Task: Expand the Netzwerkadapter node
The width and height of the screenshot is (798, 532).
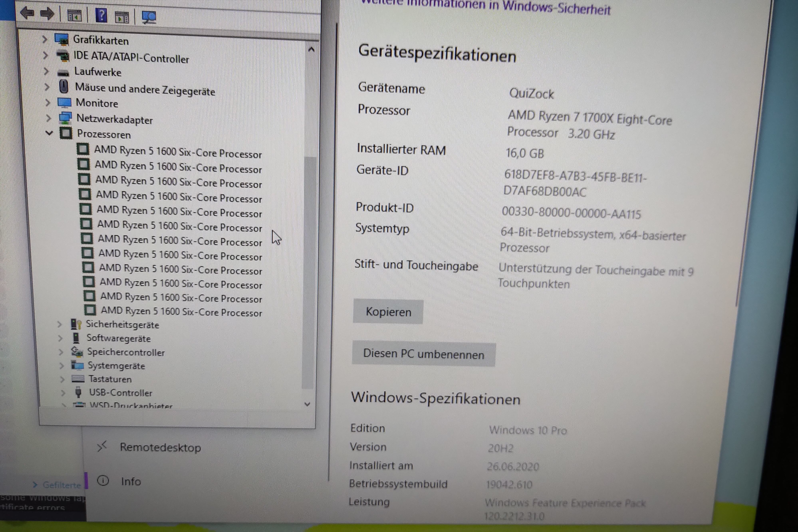Action: [49, 118]
